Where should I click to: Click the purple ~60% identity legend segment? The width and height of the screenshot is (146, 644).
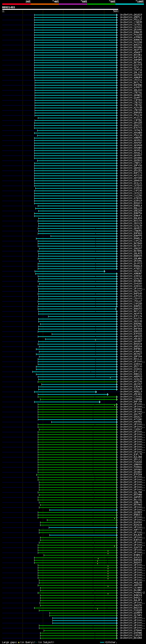pyautogui.click(x=73, y=4)
